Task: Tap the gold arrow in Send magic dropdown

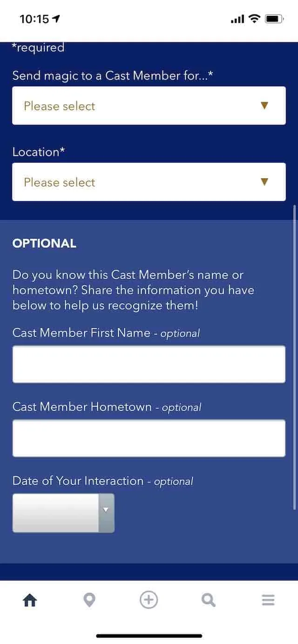Action: click(264, 106)
